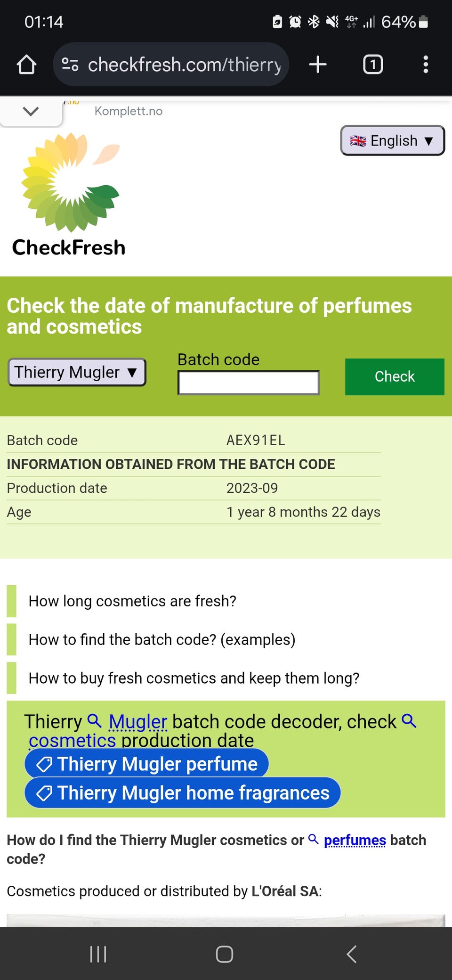Expand How to buy fresh cosmetics section
452x980 pixels.
(194, 678)
